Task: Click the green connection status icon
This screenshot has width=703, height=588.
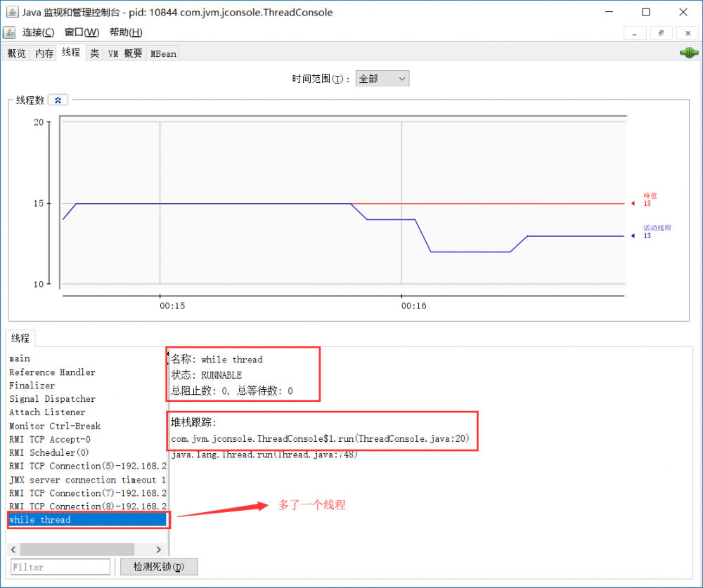Action: pyautogui.click(x=689, y=53)
